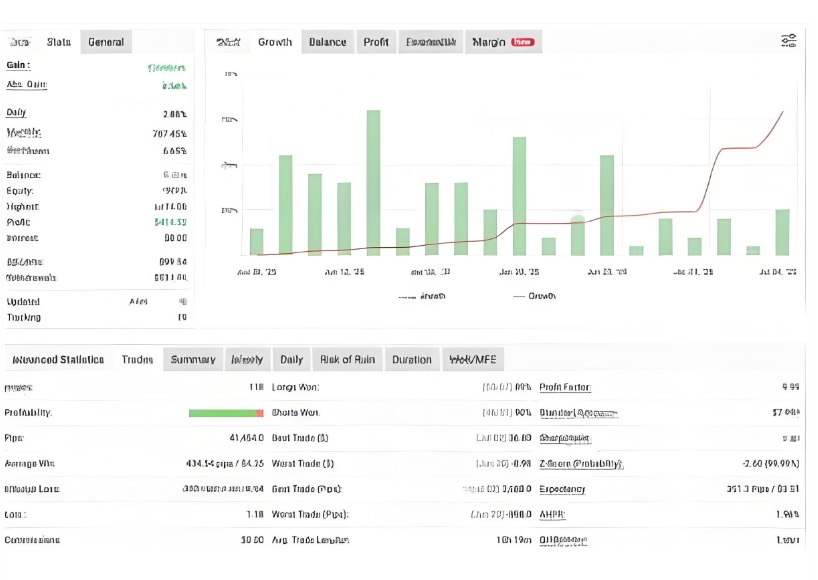The image size is (818, 580).
Task: Click the red New badge beside Margin
Action: click(522, 42)
